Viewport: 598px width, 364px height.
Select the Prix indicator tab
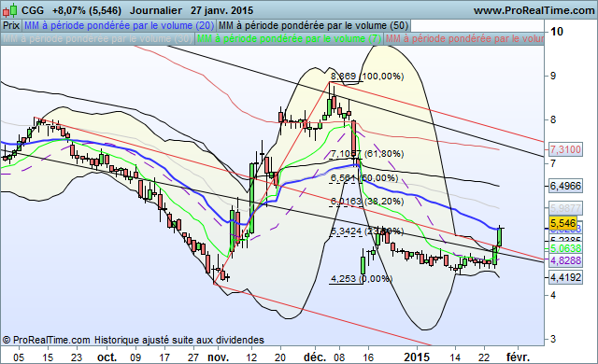coord(11,25)
